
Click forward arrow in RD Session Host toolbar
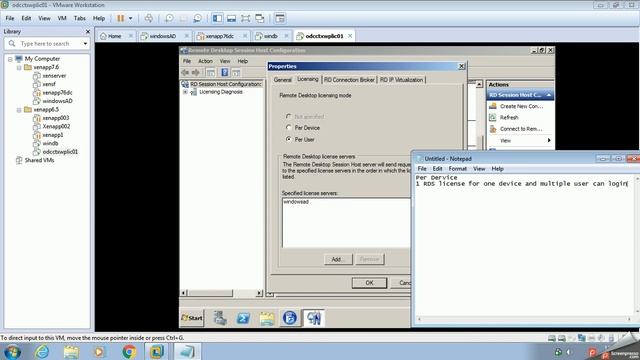click(x=196, y=72)
